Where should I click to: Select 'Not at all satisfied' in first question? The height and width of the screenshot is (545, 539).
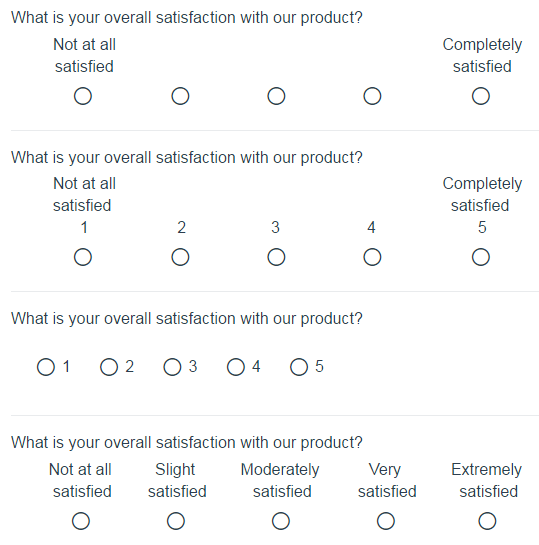[83, 96]
